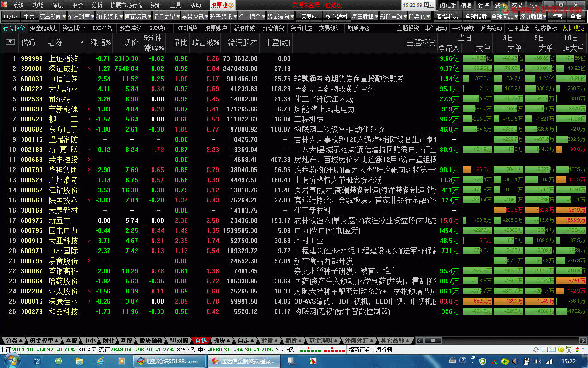Viewport: 588px width, 368px height.
Task: Sort by the 涨幅% column header
Action: 101,42
